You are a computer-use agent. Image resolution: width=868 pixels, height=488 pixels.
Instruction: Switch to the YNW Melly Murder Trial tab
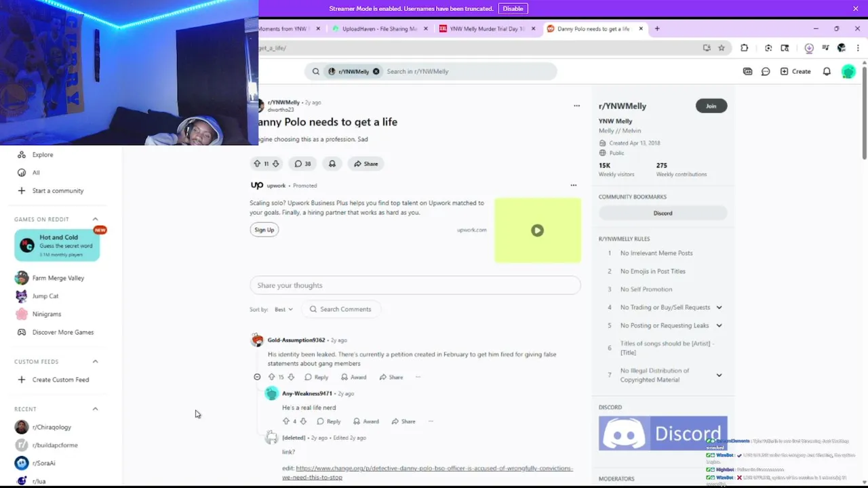pos(487,28)
